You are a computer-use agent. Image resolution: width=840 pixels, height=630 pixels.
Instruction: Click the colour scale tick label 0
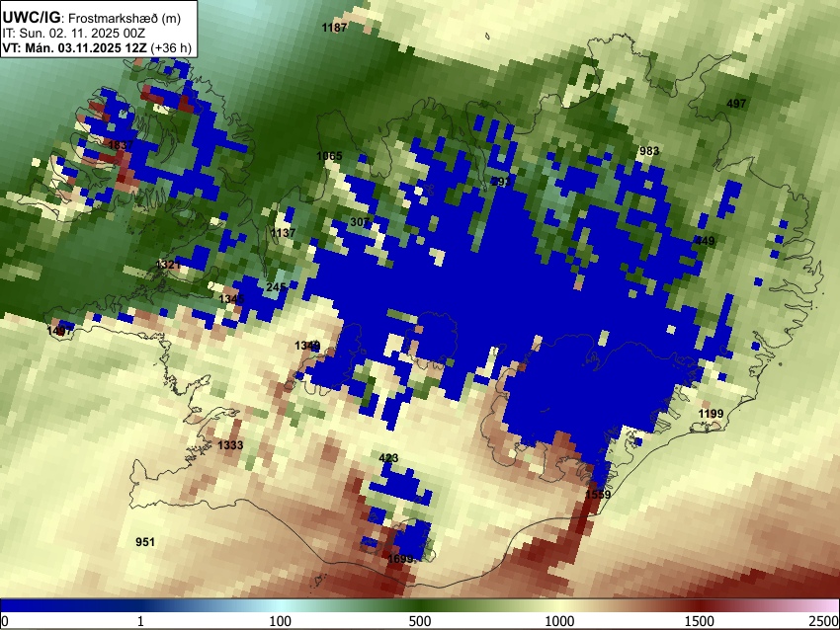(x=5, y=621)
